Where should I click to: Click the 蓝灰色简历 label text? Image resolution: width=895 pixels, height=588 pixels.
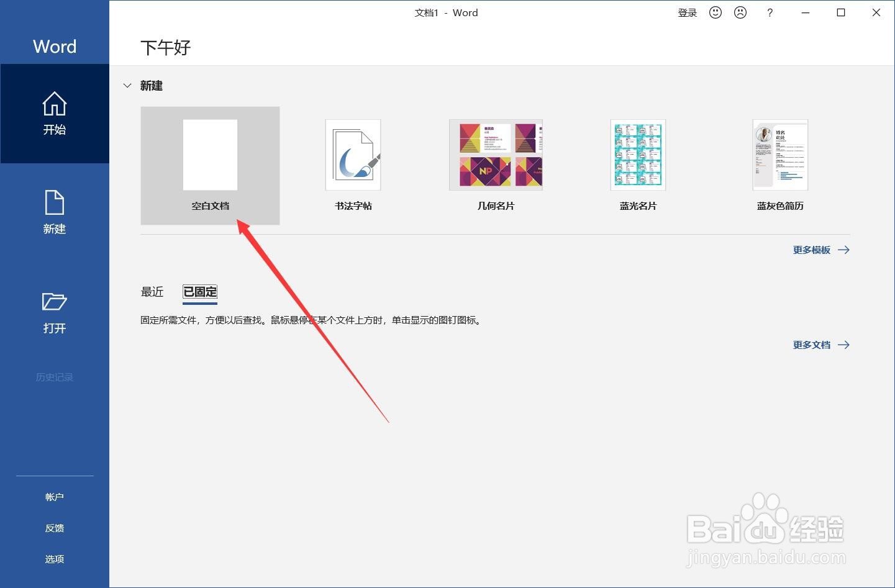pyautogui.click(x=780, y=206)
